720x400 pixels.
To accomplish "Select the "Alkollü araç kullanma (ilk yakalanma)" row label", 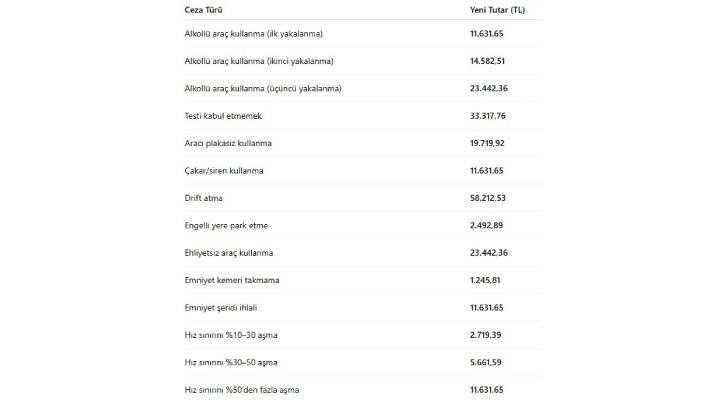I will (253, 34).
